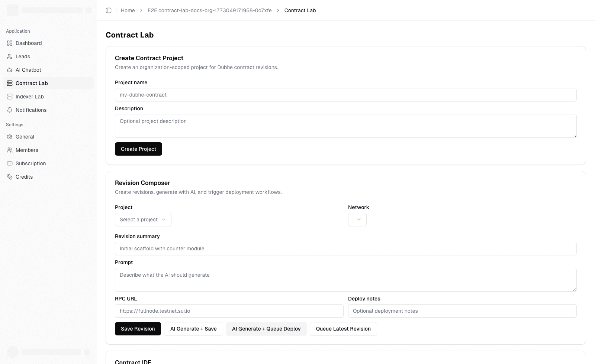595x364 pixels.
Task: Navigate to Home in the breadcrumb
Action: click(128, 10)
